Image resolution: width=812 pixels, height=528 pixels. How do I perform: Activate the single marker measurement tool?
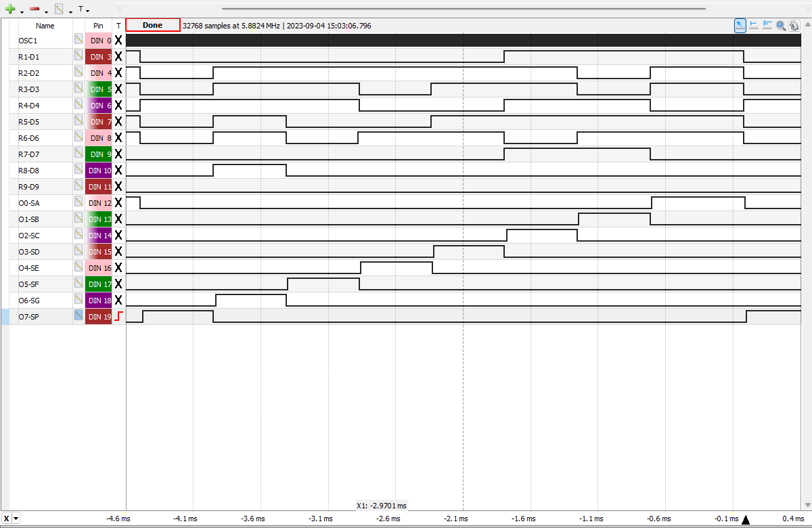(x=754, y=25)
